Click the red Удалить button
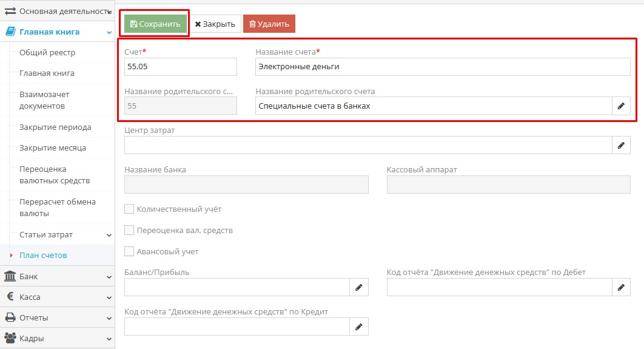644x349 pixels. pos(269,24)
